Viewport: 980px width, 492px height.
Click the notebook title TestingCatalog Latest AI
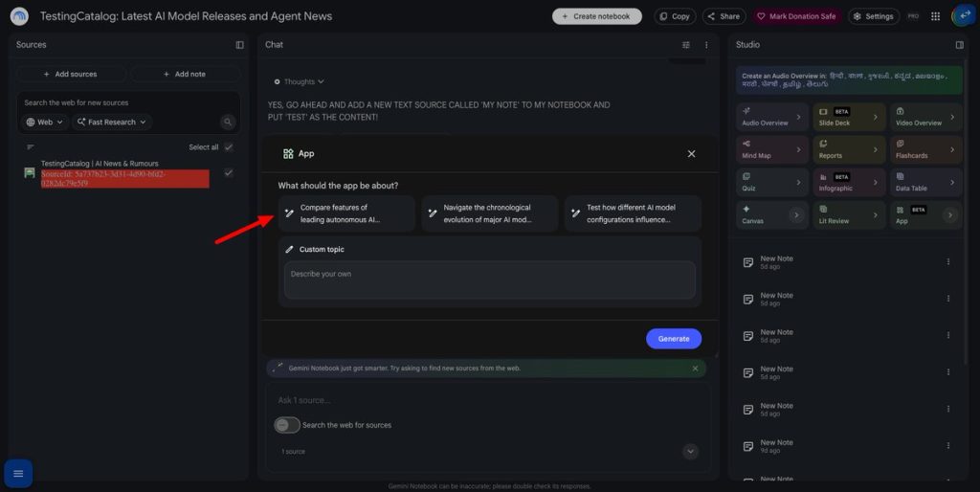(187, 16)
